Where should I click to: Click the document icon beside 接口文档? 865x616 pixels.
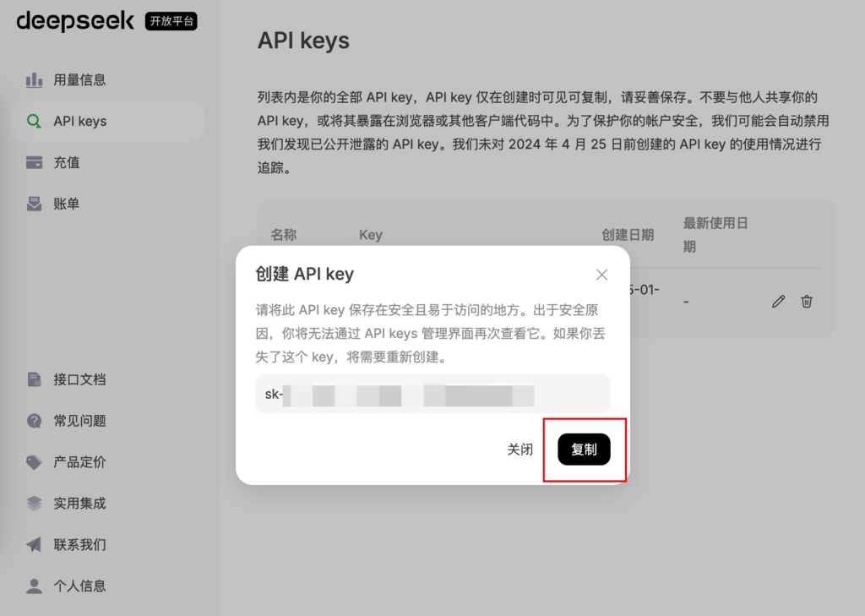click(34, 379)
